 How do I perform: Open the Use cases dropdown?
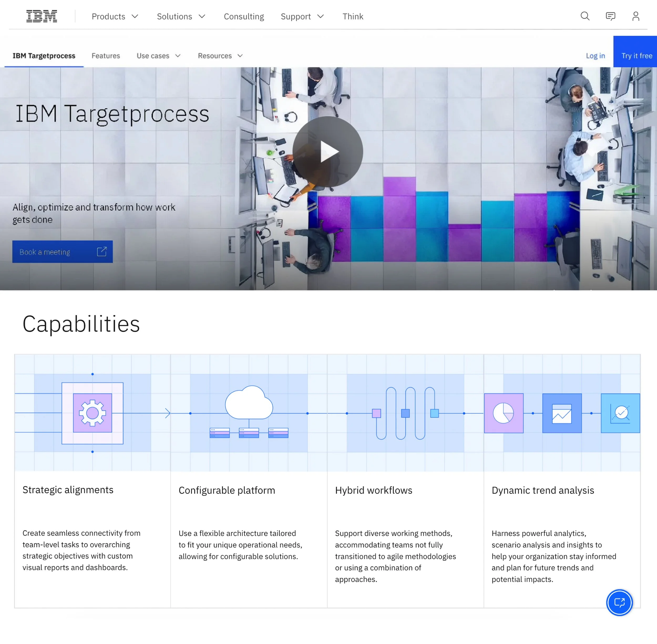(158, 56)
